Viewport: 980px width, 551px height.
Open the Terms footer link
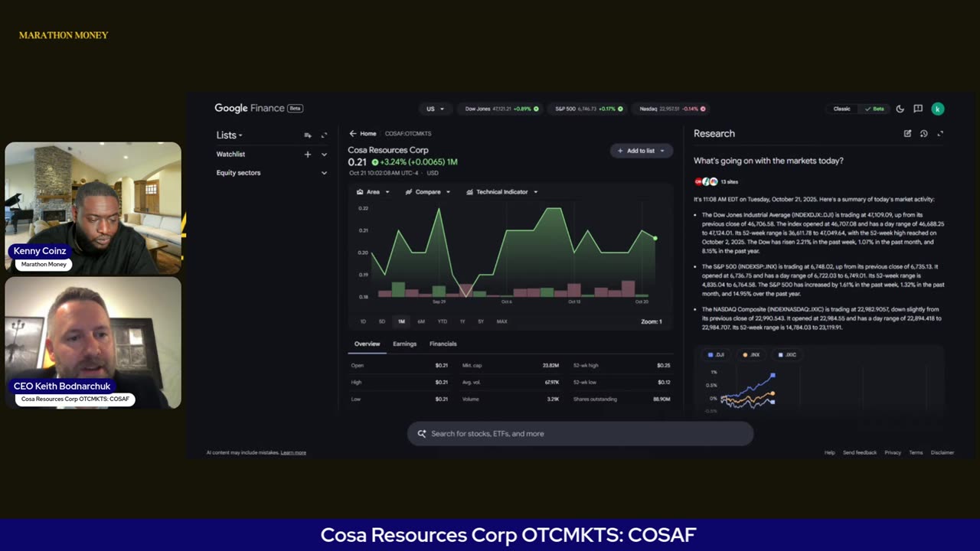coord(916,453)
